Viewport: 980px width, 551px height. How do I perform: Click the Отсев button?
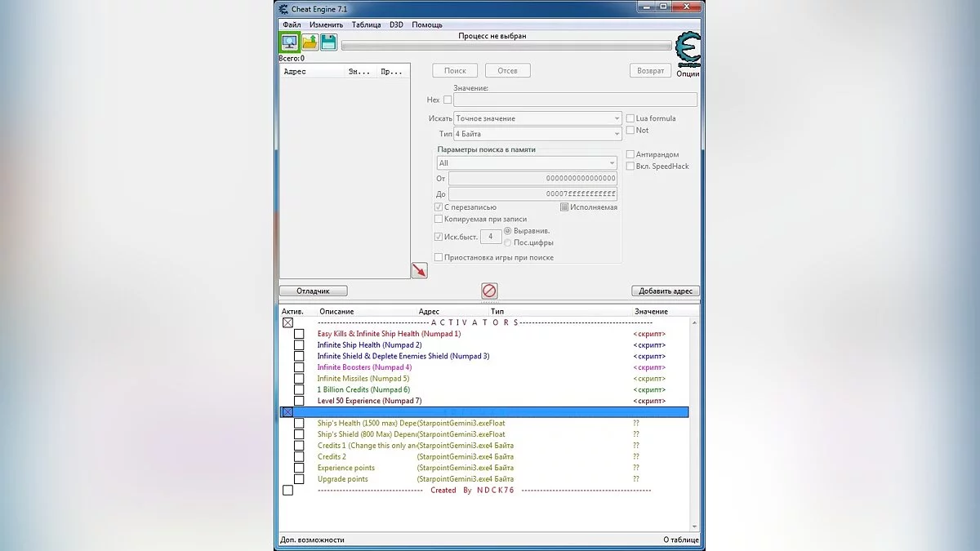click(x=507, y=71)
